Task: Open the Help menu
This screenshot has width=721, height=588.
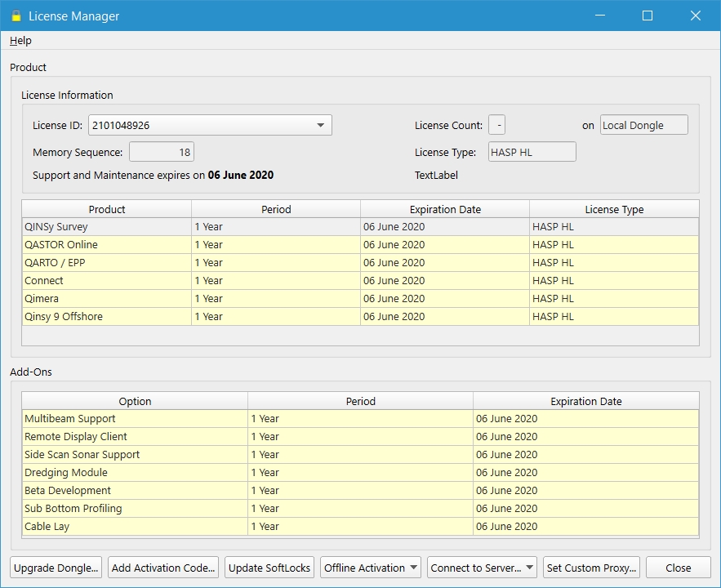Action: pos(20,41)
